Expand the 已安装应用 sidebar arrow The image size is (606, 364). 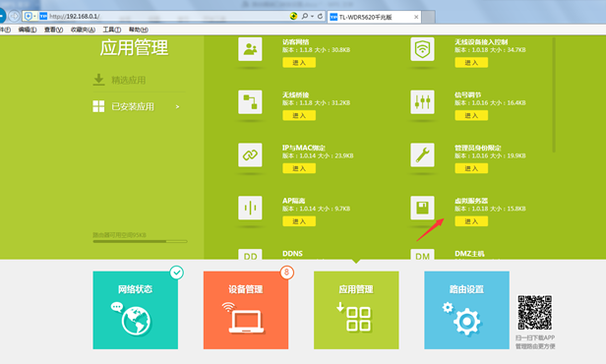point(177,106)
